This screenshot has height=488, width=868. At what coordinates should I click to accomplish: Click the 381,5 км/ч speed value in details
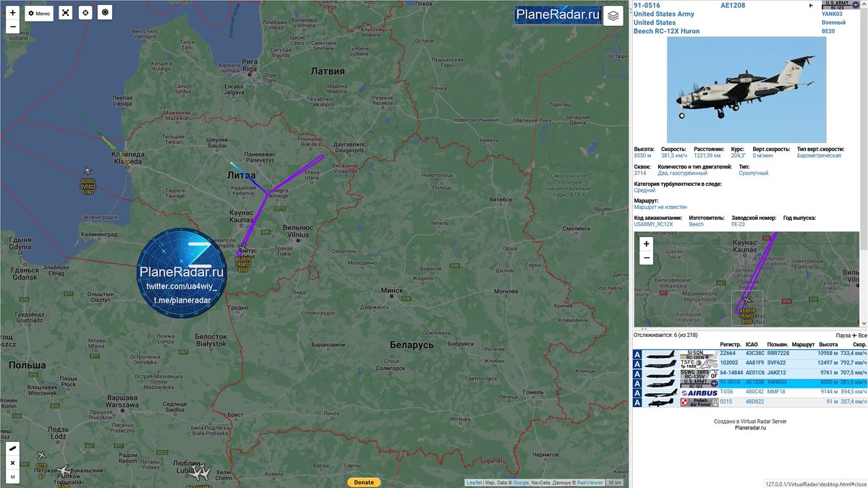[675, 155]
